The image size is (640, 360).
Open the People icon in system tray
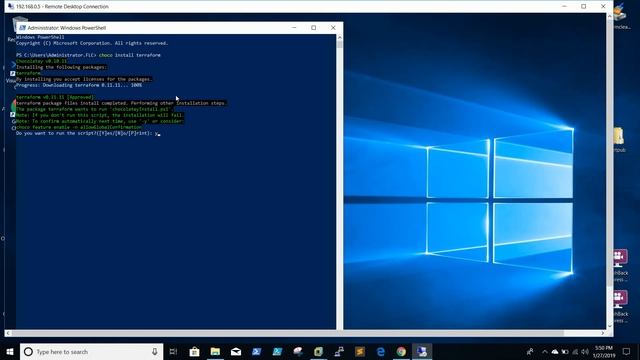click(x=530, y=351)
